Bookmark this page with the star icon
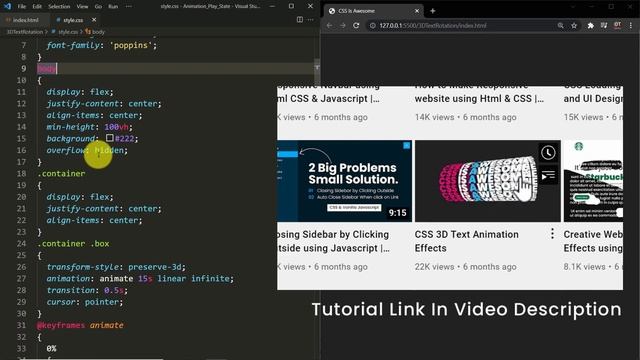 [x=574, y=25]
